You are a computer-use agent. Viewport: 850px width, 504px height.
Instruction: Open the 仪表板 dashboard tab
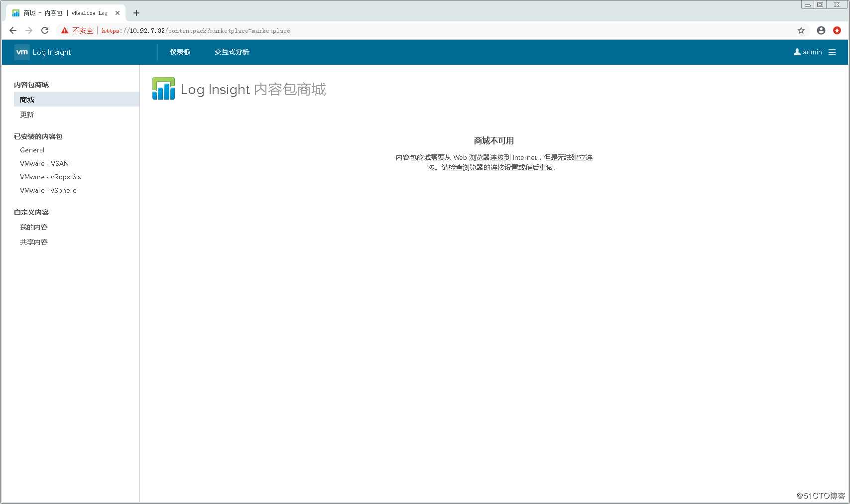click(x=180, y=52)
